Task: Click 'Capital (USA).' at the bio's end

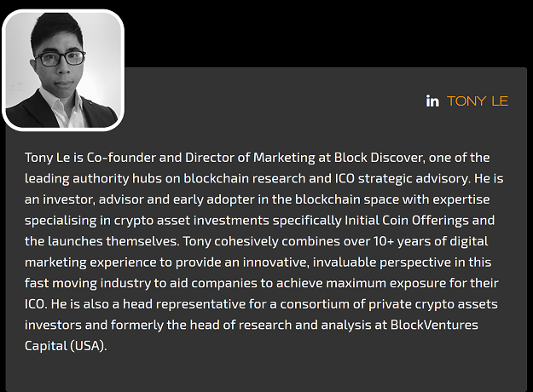Action: 66,346
